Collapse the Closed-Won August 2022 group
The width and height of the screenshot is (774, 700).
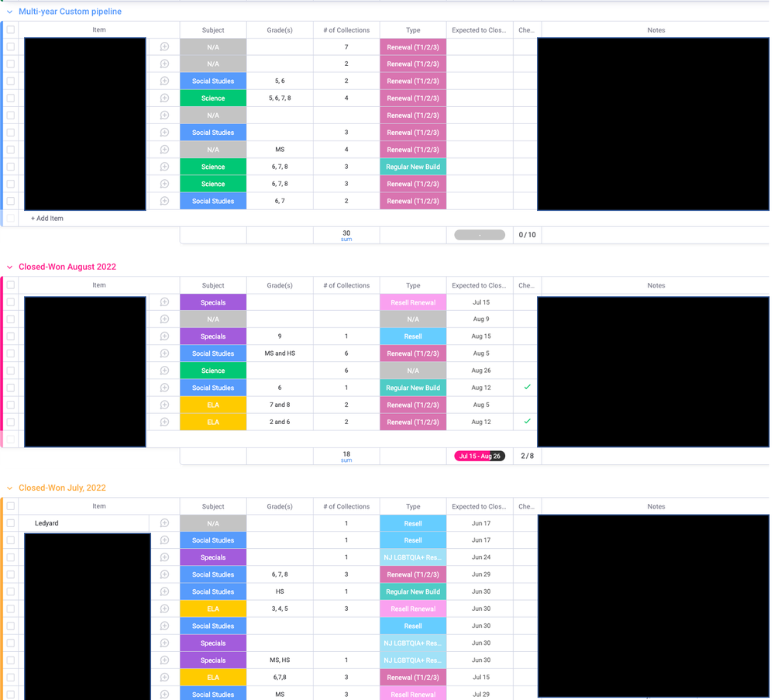click(x=11, y=266)
